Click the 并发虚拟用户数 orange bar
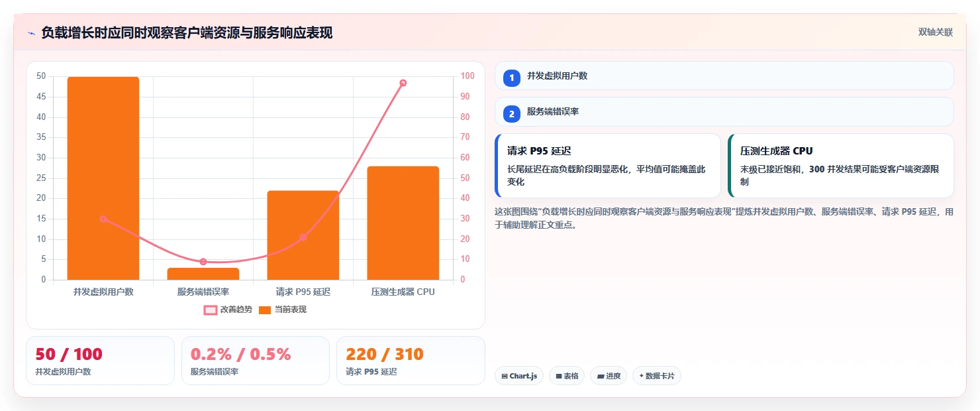 (x=103, y=178)
